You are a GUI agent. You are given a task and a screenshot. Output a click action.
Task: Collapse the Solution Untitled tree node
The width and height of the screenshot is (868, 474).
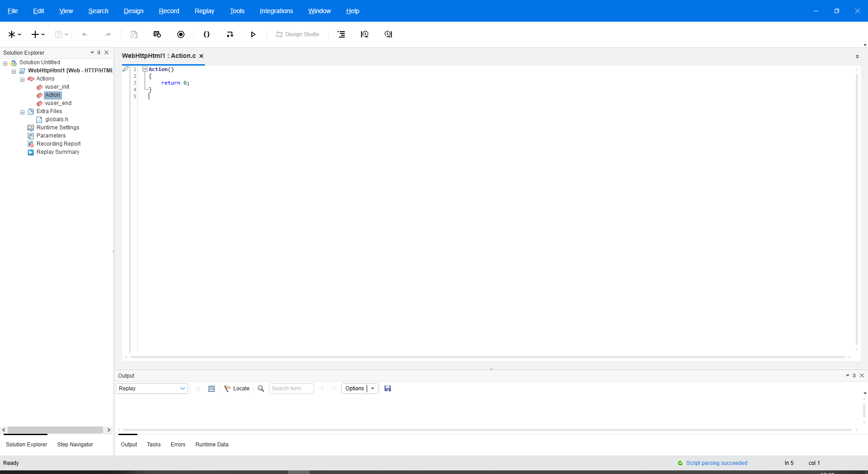pyautogui.click(x=5, y=63)
